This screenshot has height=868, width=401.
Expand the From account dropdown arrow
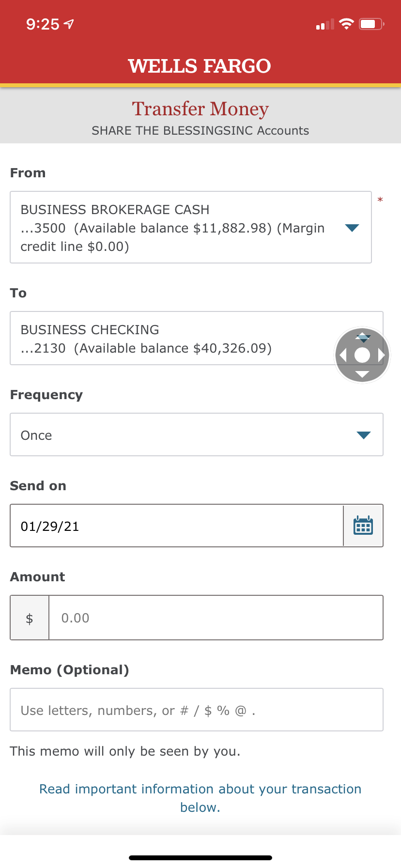pyautogui.click(x=352, y=228)
